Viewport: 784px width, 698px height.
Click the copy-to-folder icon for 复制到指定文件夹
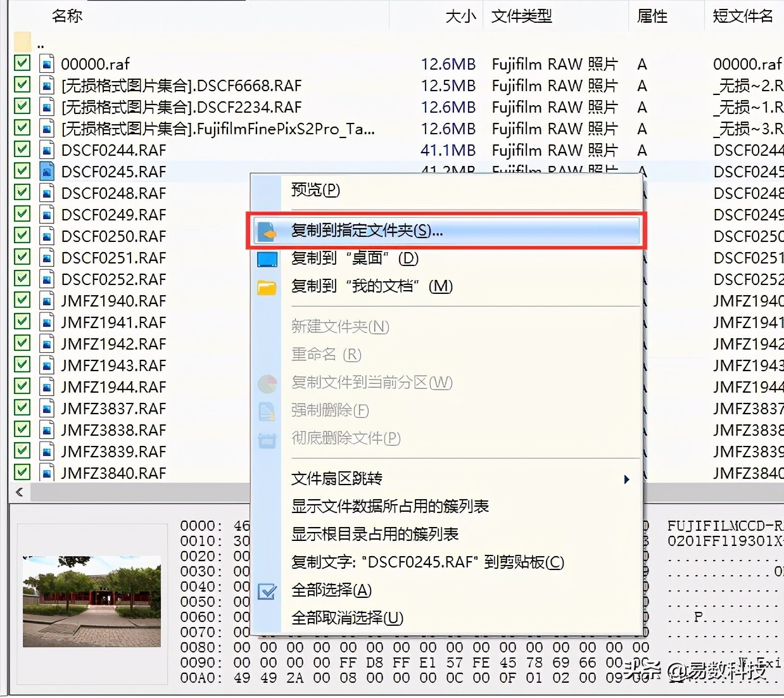click(267, 231)
